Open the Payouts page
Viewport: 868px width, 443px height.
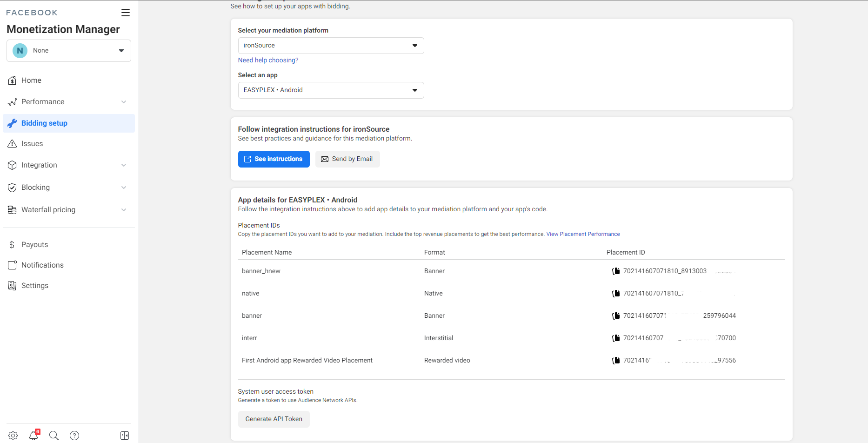pos(34,245)
